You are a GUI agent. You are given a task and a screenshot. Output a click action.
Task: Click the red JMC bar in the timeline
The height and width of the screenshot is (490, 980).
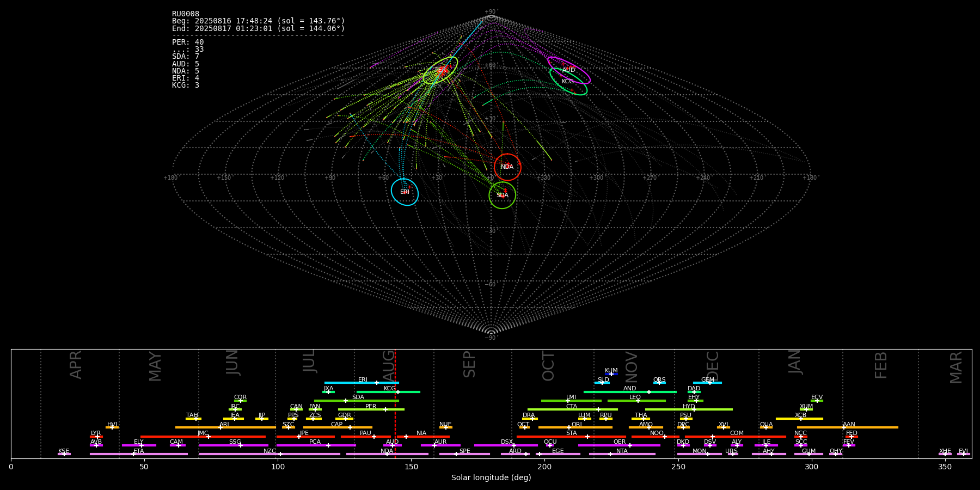[x=203, y=437]
